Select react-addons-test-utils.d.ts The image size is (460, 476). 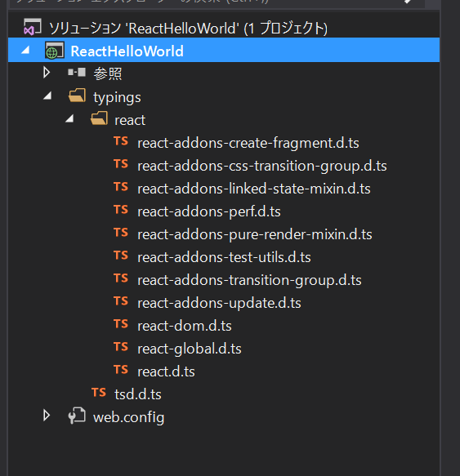(224, 257)
